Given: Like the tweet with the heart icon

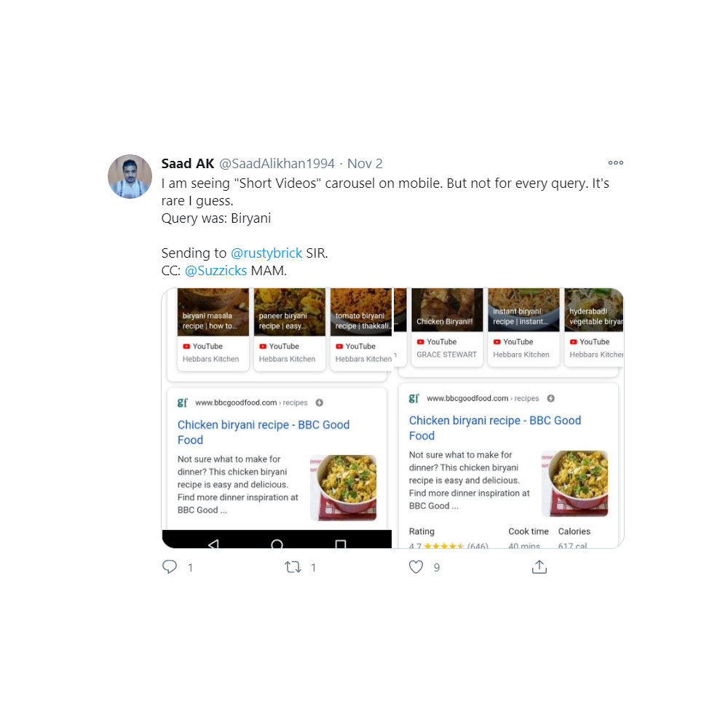Looking at the screenshot, I should (416, 567).
